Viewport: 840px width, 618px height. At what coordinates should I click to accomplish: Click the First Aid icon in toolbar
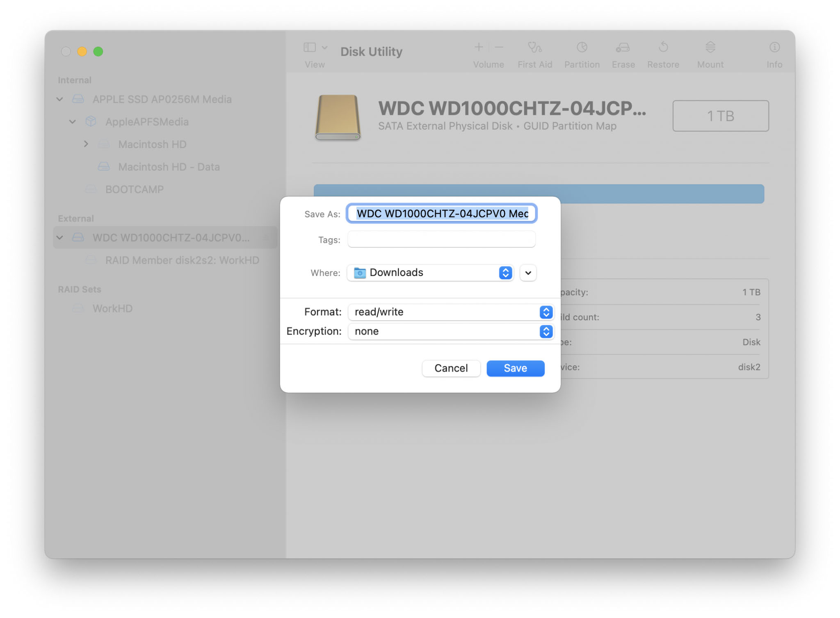click(x=535, y=51)
